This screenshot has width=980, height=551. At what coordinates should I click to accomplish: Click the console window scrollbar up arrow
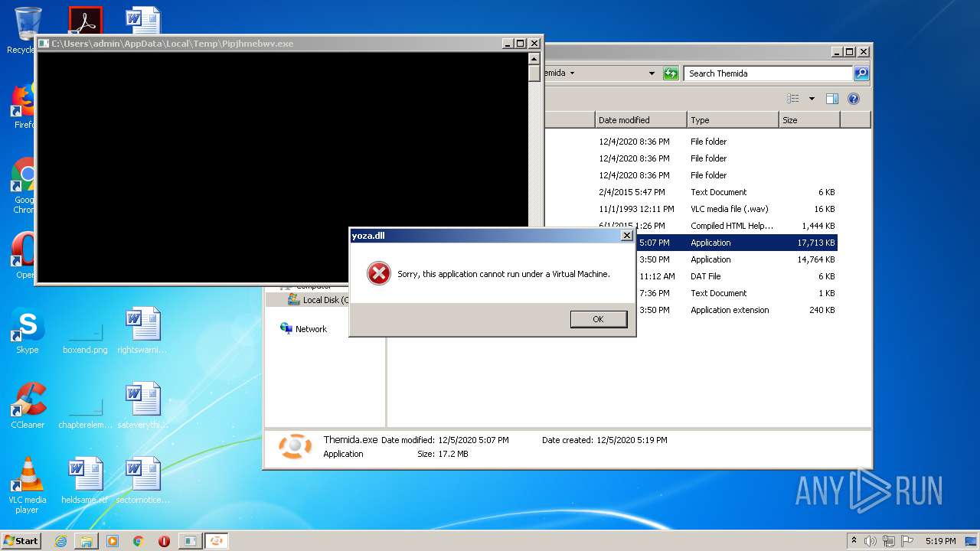click(x=534, y=58)
